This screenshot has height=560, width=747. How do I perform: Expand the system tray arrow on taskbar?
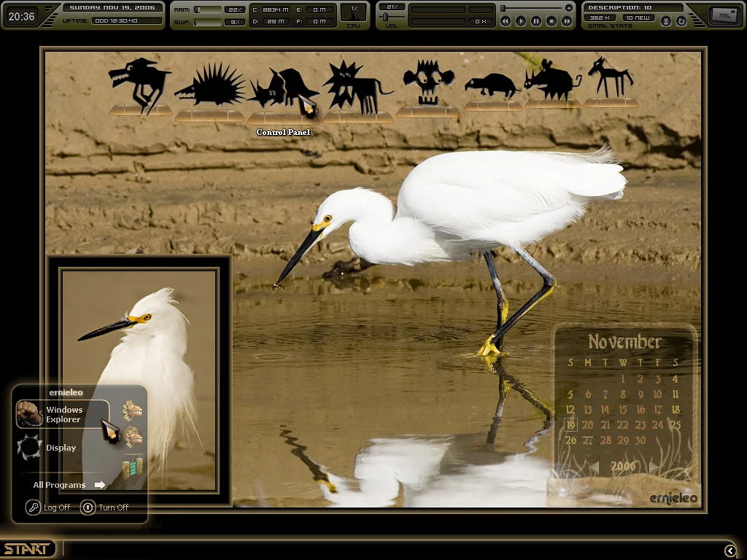(x=730, y=551)
